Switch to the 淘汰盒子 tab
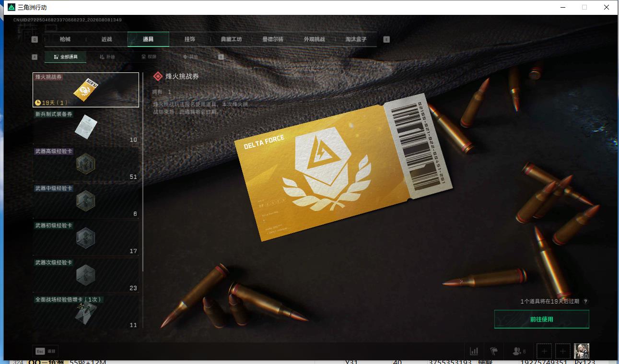This screenshot has width=619, height=364. (x=356, y=39)
